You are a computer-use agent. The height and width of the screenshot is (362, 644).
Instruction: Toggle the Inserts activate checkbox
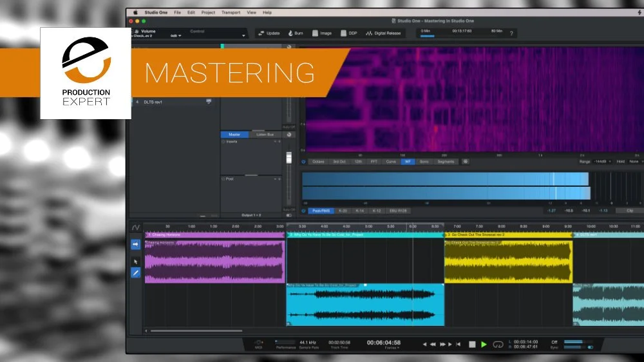[223, 142]
